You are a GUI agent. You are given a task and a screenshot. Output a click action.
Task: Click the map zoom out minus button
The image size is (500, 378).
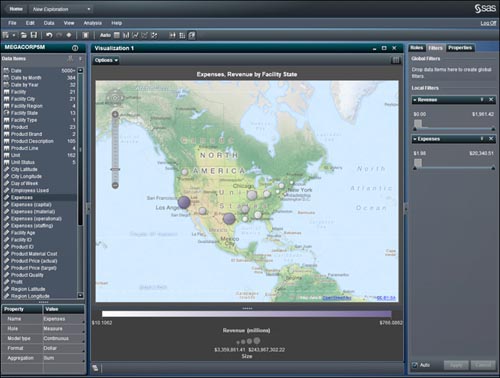coord(115,185)
